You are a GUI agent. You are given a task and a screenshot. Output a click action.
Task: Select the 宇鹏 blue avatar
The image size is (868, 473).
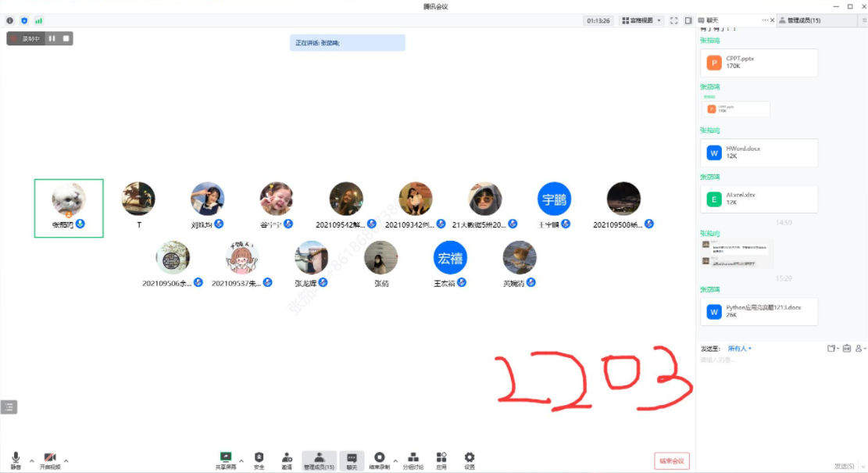(554, 199)
